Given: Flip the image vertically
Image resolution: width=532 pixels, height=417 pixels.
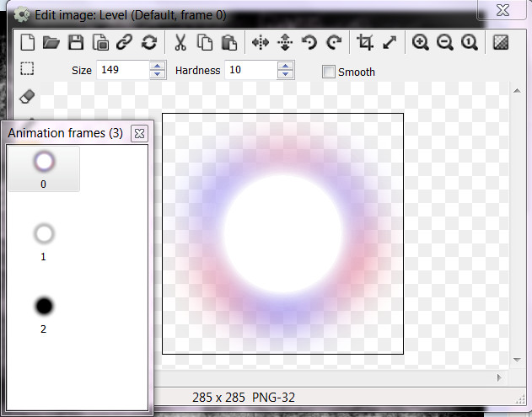Looking at the screenshot, I should [x=285, y=42].
